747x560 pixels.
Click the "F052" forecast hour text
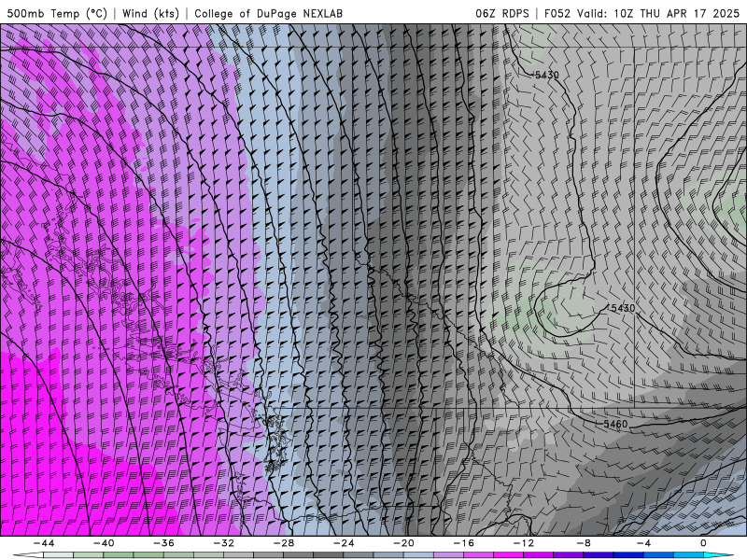[557, 13]
